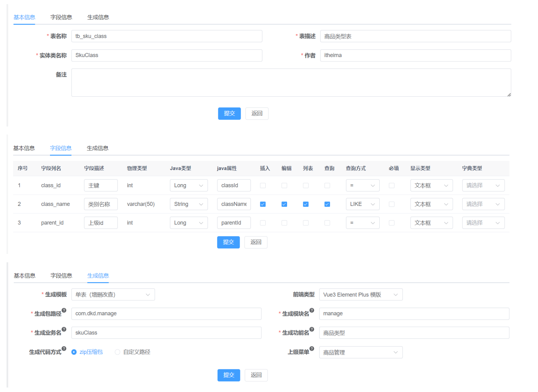Select 自定义路径 radio button
The image size is (538, 392).
pyautogui.click(x=118, y=352)
